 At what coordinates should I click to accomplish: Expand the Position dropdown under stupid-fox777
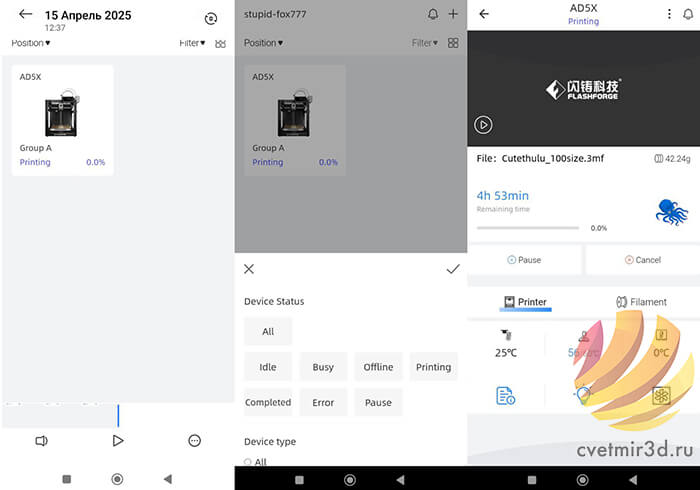point(263,43)
